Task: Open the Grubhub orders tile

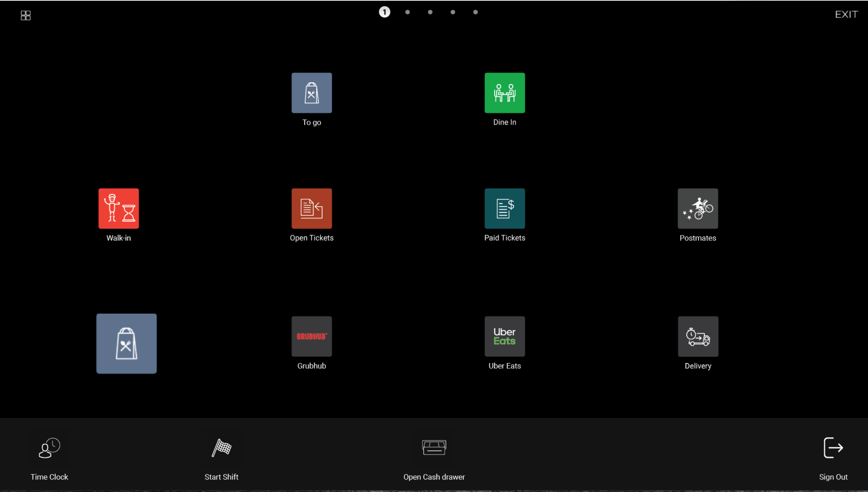Action: 311,336
